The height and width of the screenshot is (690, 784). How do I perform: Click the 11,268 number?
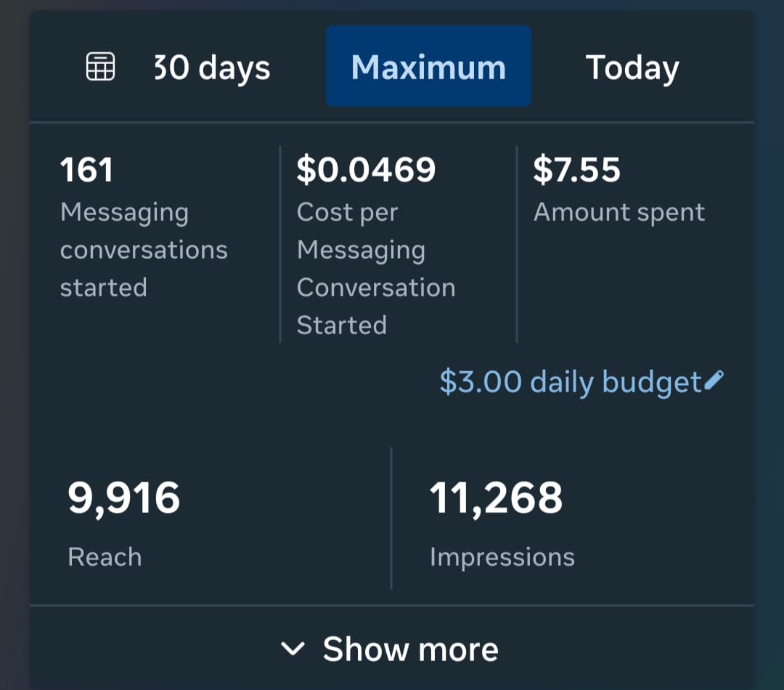pos(496,498)
